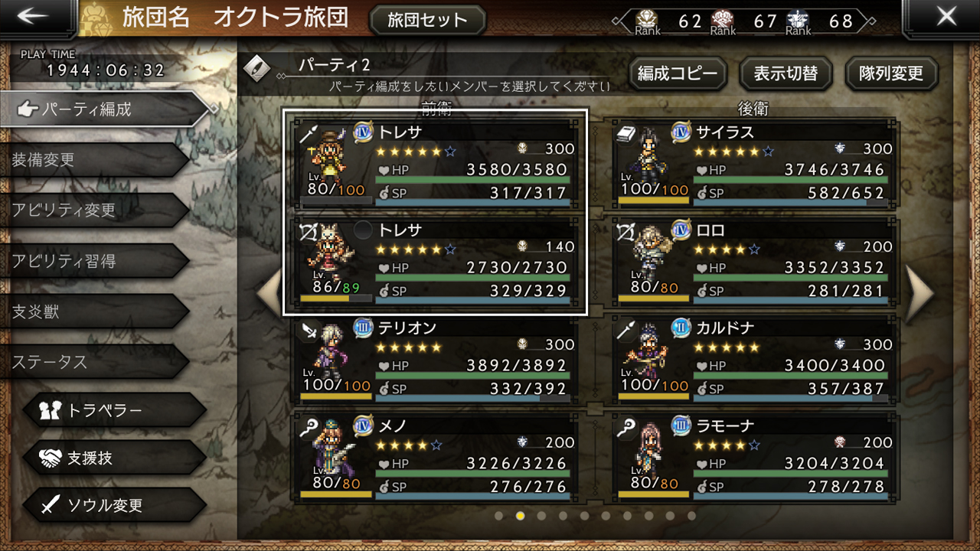Screen dimensions: 980x551
Task: Click the pencil edit icon beside パーティ2
Action: (x=256, y=67)
